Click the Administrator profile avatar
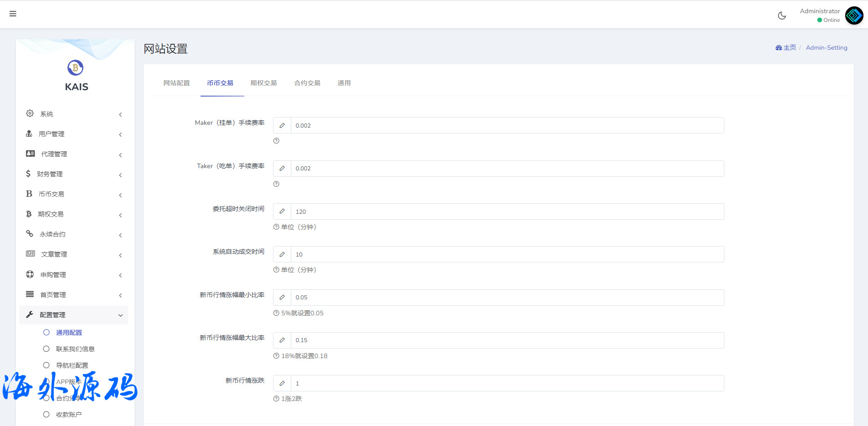Viewport: 868px width, 426px height. pyautogui.click(x=854, y=15)
